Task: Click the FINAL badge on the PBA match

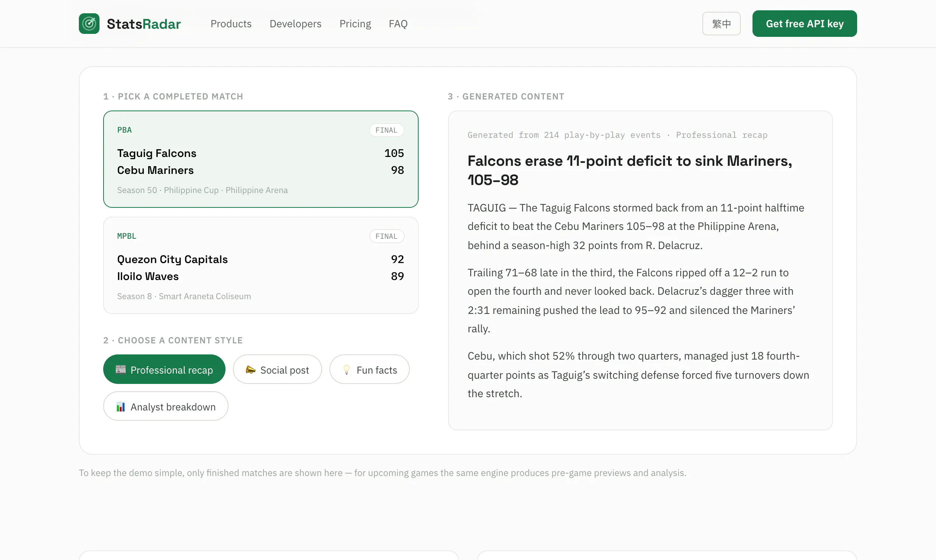Action: (x=387, y=130)
